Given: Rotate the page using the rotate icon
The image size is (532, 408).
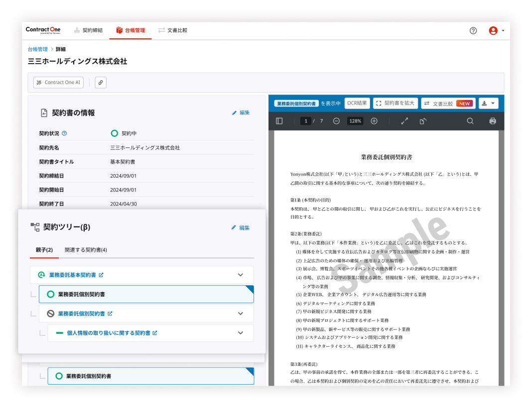Looking at the screenshot, I should pos(423,121).
